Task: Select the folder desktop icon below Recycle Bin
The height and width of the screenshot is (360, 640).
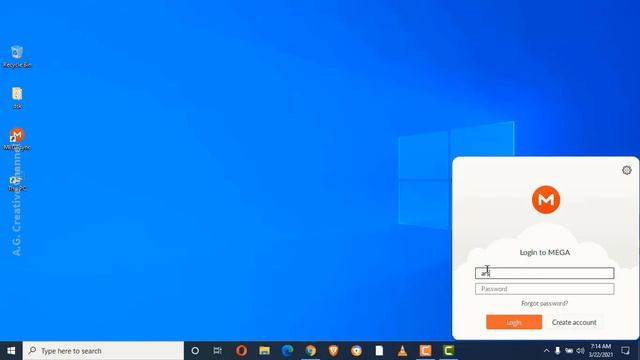Action: 17,98
